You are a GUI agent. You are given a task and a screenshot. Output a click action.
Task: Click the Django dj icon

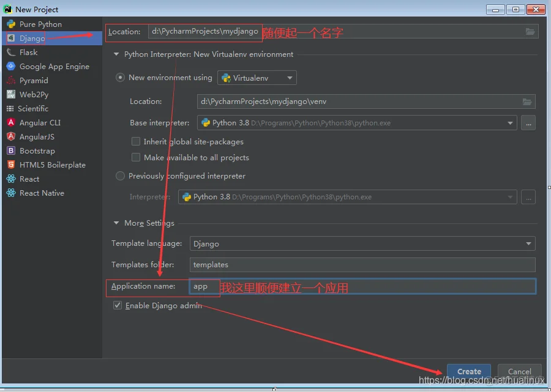point(11,39)
